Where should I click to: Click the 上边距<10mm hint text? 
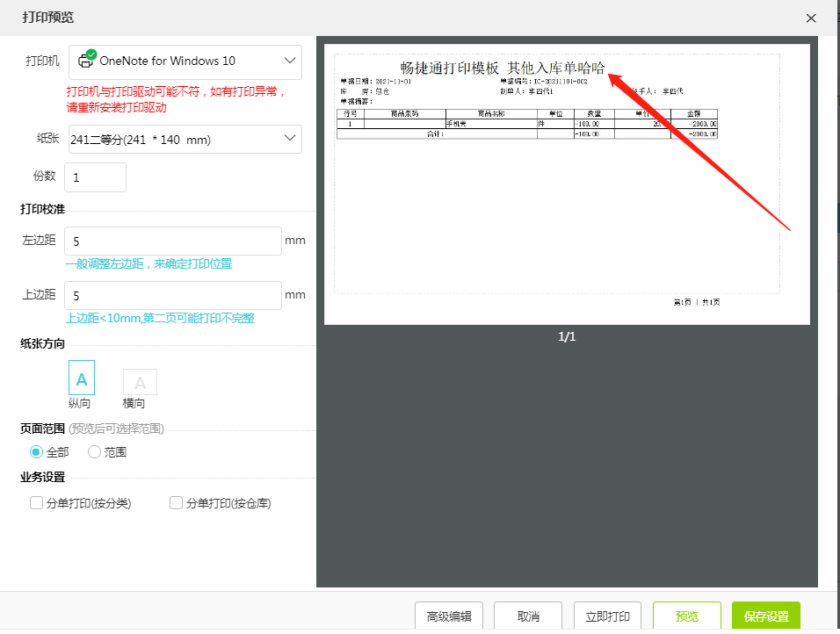coord(160,318)
